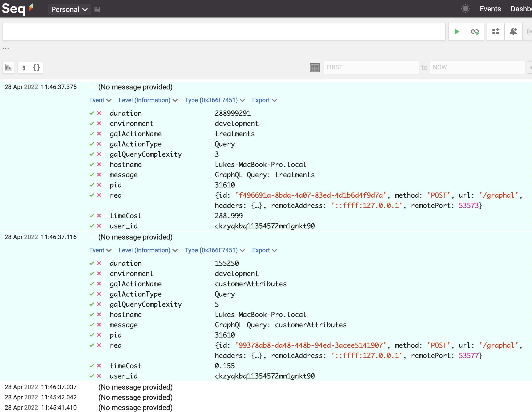
Task: Open Level (Information) menu of first event
Action: pyautogui.click(x=148, y=100)
